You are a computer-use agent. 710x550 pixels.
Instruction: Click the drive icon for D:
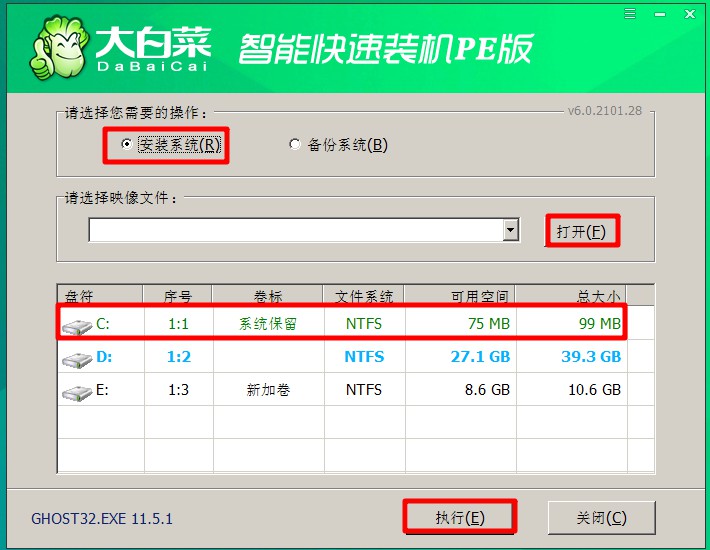[77, 360]
